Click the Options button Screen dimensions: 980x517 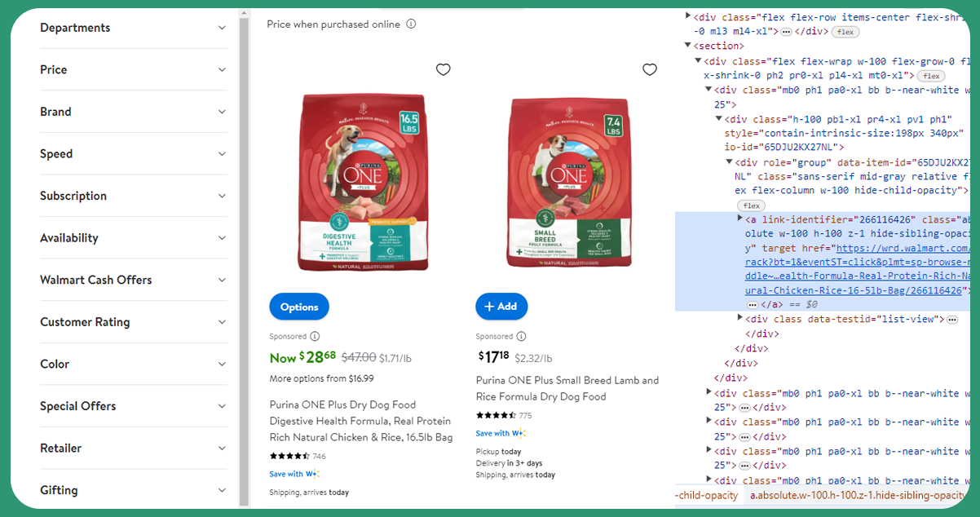[299, 307]
